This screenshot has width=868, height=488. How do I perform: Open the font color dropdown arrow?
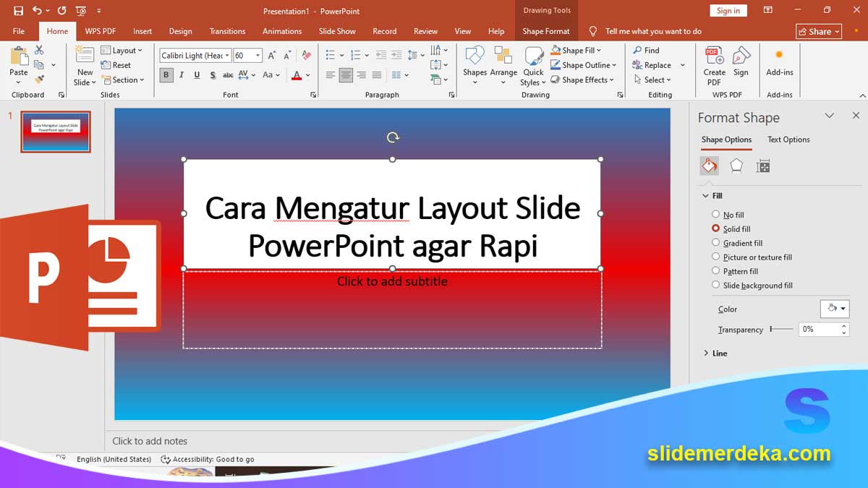point(307,75)
